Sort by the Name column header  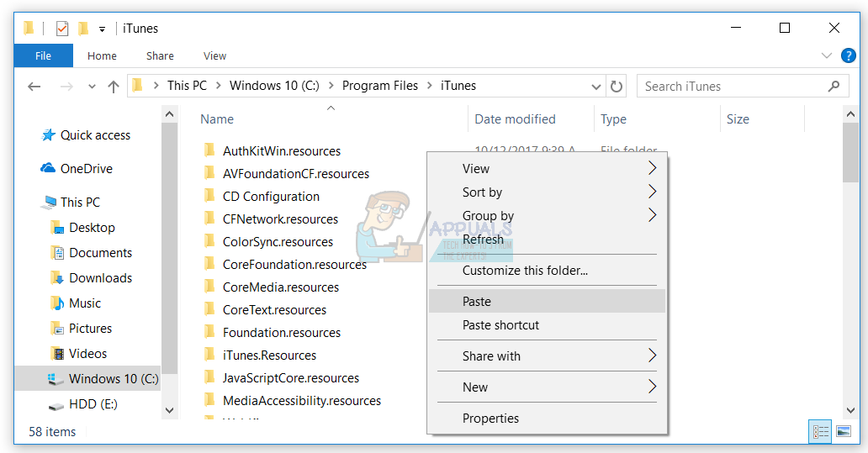[217, 119]
